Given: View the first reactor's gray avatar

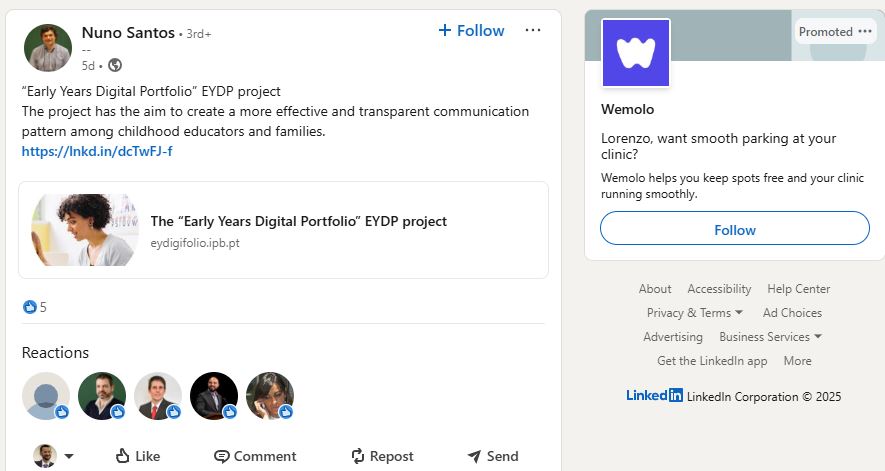Looking at the screenshot, I should click(46, 396).
